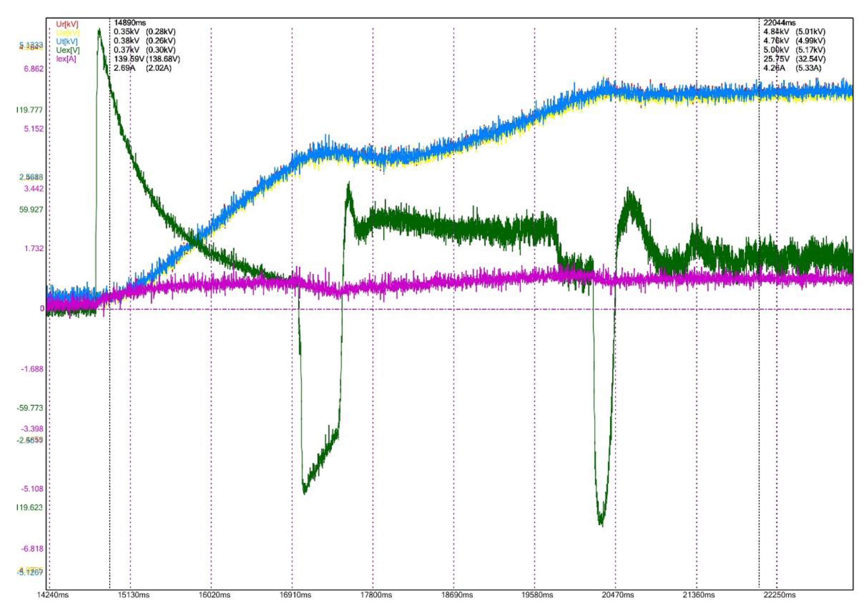Select the green Uex[V] legend label

click(68, 50)
